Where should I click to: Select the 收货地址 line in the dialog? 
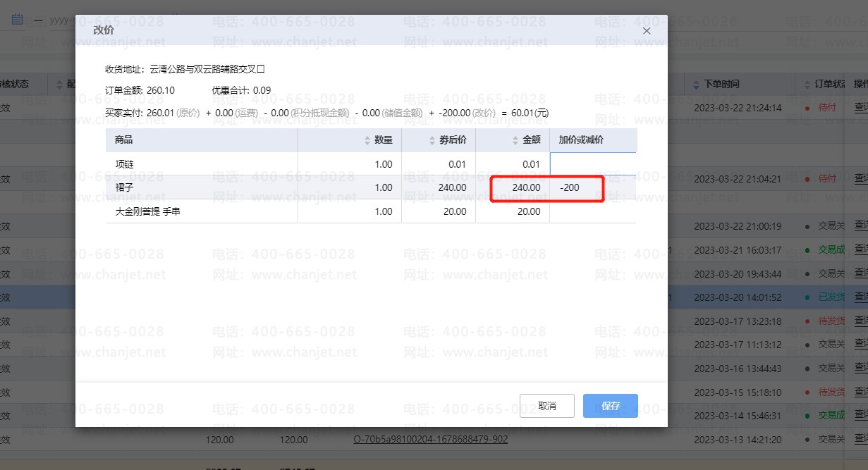coord(185,69)
